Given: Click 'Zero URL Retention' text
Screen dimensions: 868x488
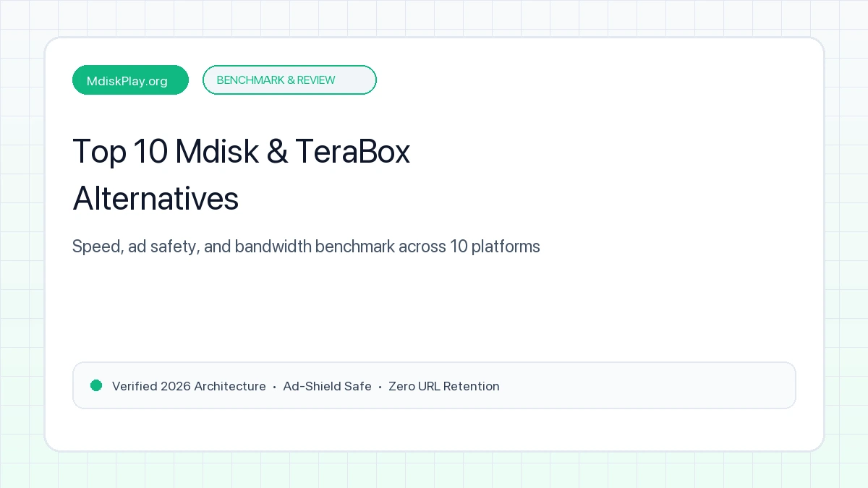Looking at the screenshot, I should (444, 386).
